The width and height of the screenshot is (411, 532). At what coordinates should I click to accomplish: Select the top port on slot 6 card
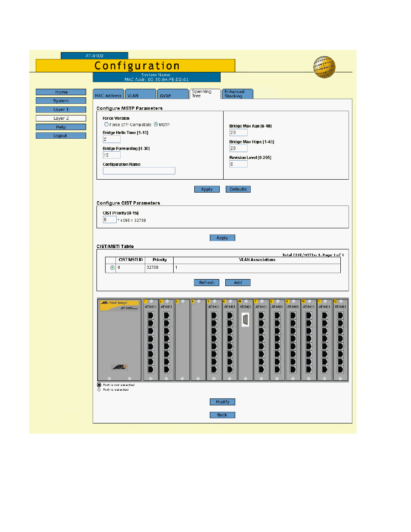230,315
